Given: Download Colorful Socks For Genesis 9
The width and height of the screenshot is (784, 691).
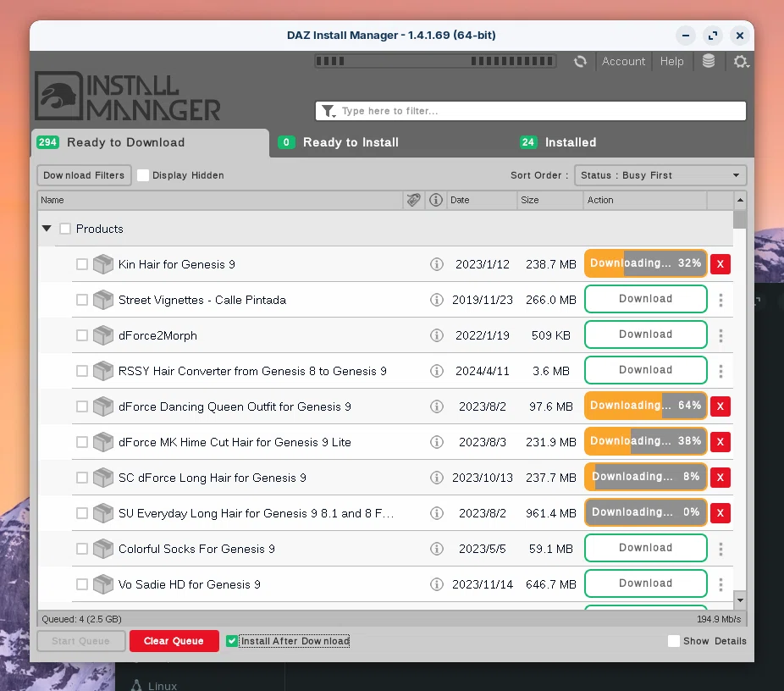Looking at the screenshot, I should pos(645,548).
